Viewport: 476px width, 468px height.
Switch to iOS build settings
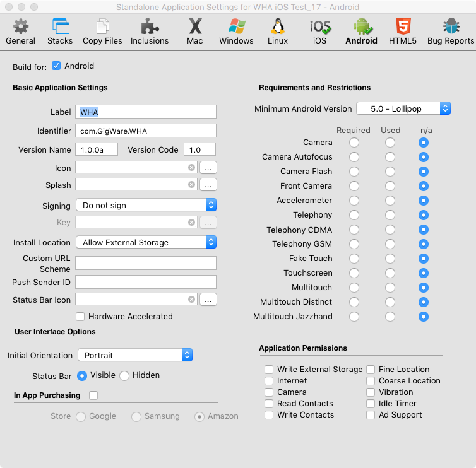319,32
